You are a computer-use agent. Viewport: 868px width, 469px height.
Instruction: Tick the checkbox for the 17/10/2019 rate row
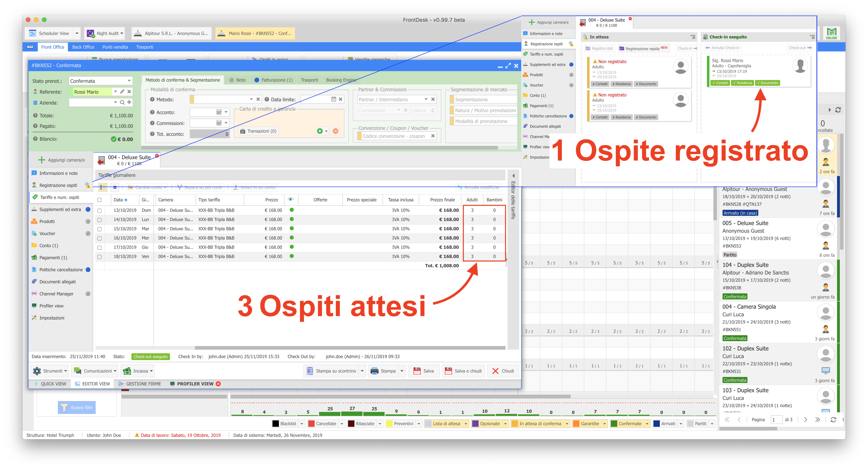point(99,247)
